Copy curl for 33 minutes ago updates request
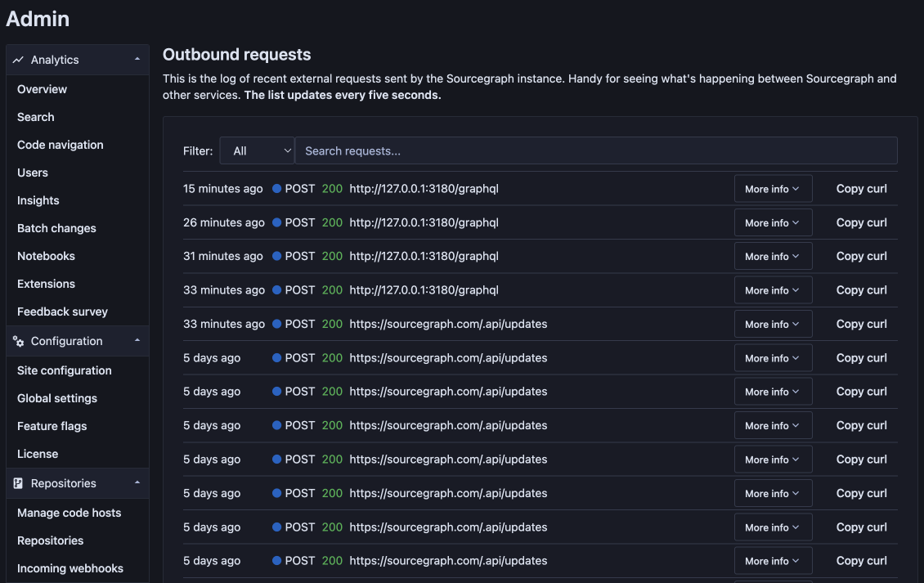This screenshot has height=583, width=924. [x=861, y=324]
